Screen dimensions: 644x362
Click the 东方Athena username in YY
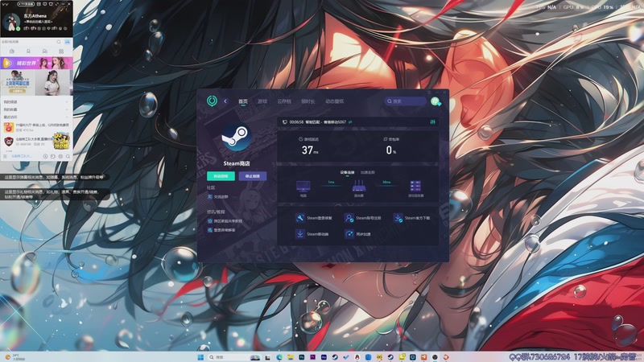pos(35,15)
